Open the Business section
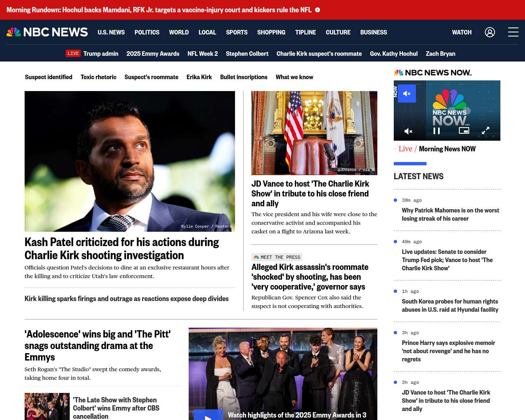The image size is (525, 420). (x=374, y=32)
